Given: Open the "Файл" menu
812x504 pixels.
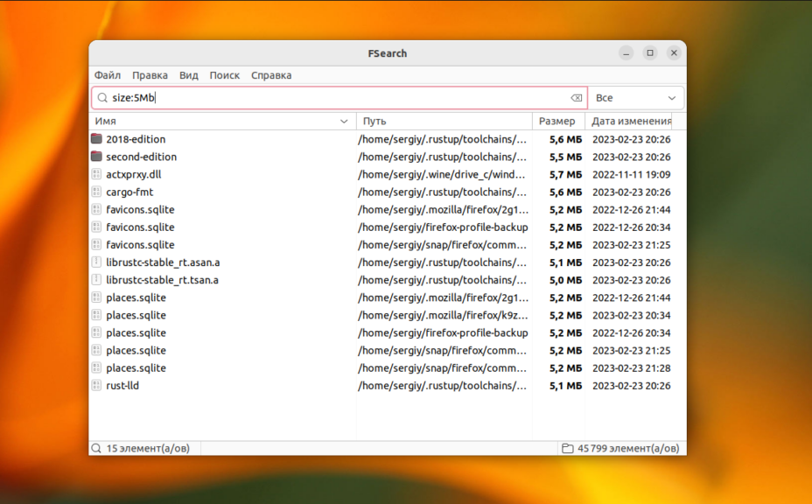Looking at the screenshot, I should click(108, 75).
